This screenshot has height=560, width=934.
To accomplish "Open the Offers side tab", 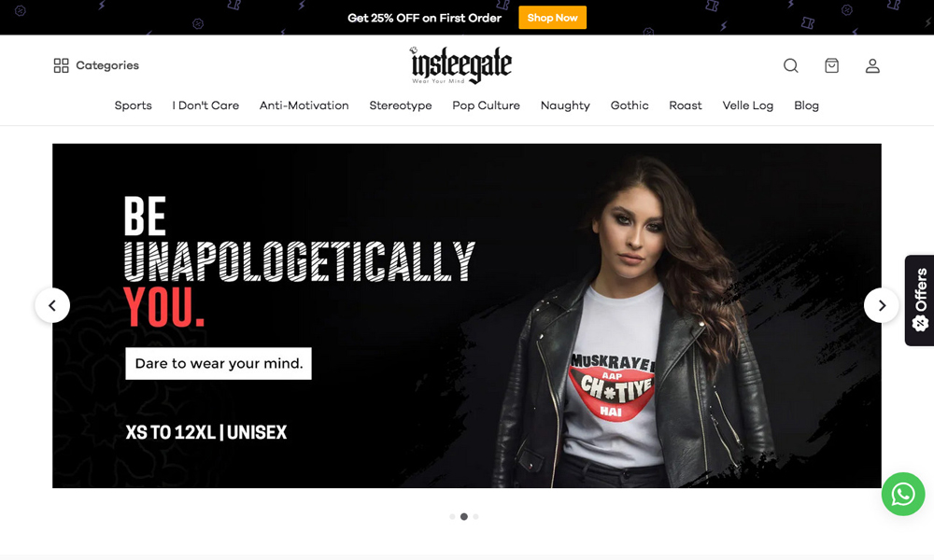I will click(919, 301).
